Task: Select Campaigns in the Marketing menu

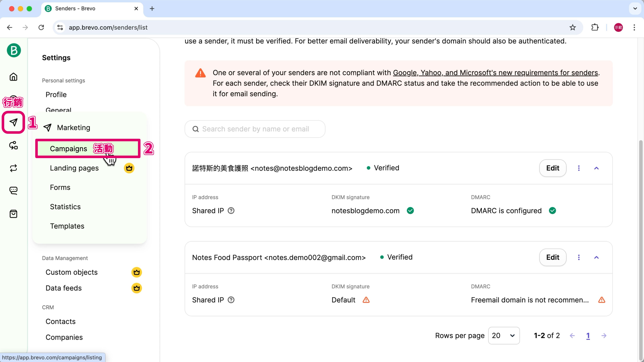Action: [68, 149]
